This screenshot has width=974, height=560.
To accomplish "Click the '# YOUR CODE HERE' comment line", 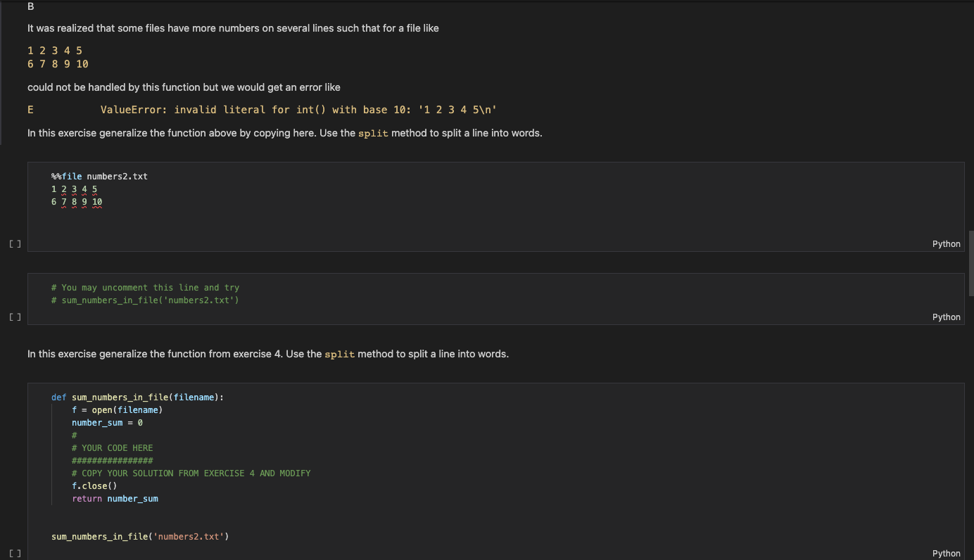I will [112, 448].
